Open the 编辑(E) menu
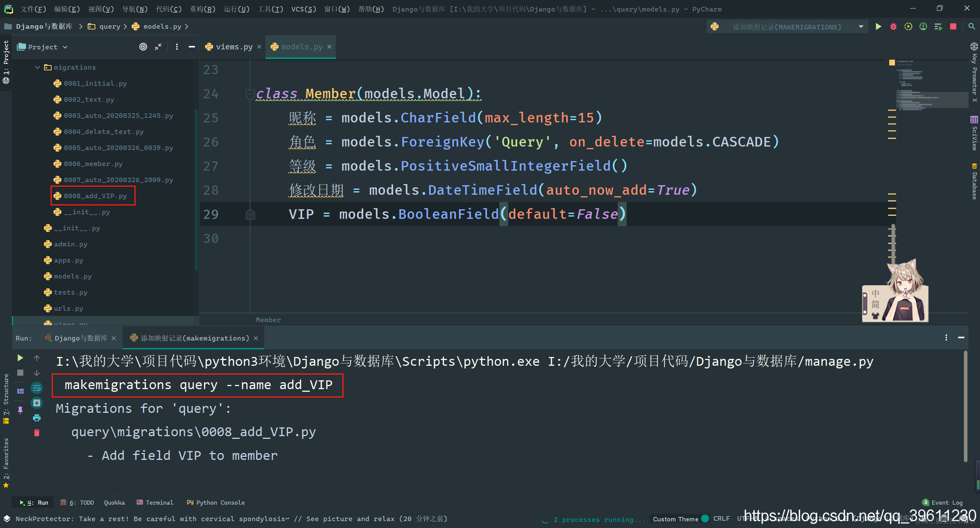The image size is (980, 528). [67, 9]
